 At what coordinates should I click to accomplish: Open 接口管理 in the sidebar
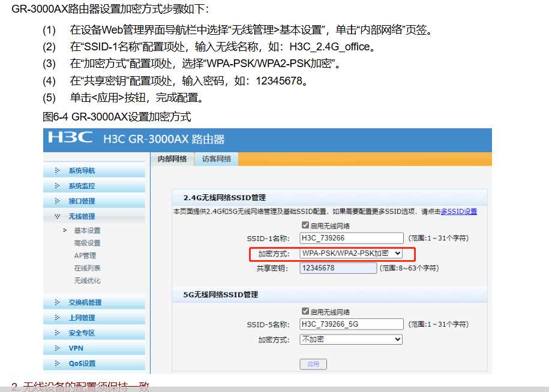click(x=82, y=201)
